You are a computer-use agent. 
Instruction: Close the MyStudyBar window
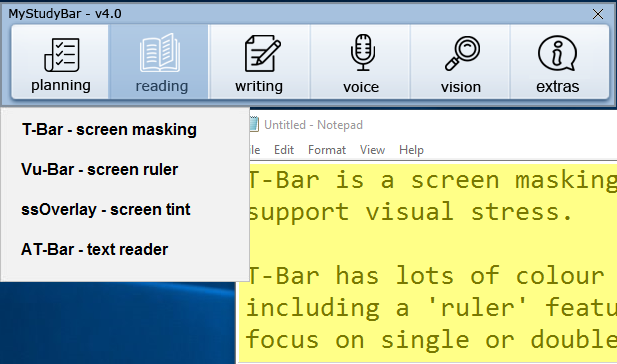(598, 14)
